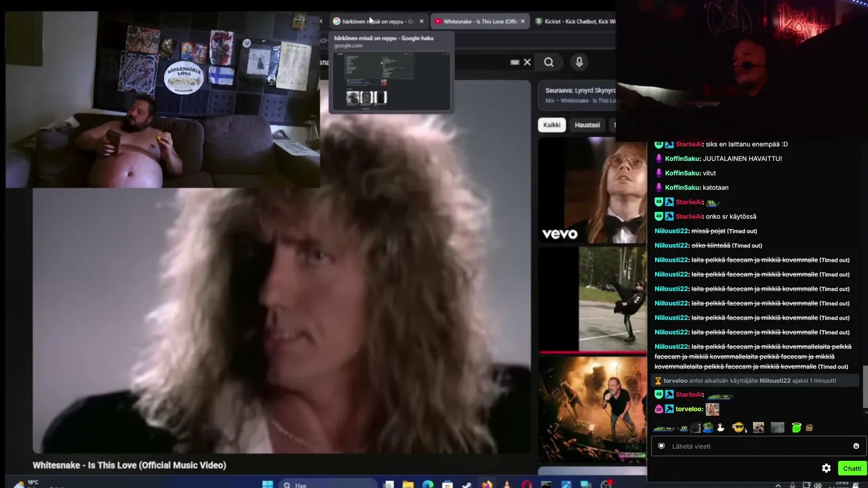Switch to the Google search tab

tap(378, 22)
